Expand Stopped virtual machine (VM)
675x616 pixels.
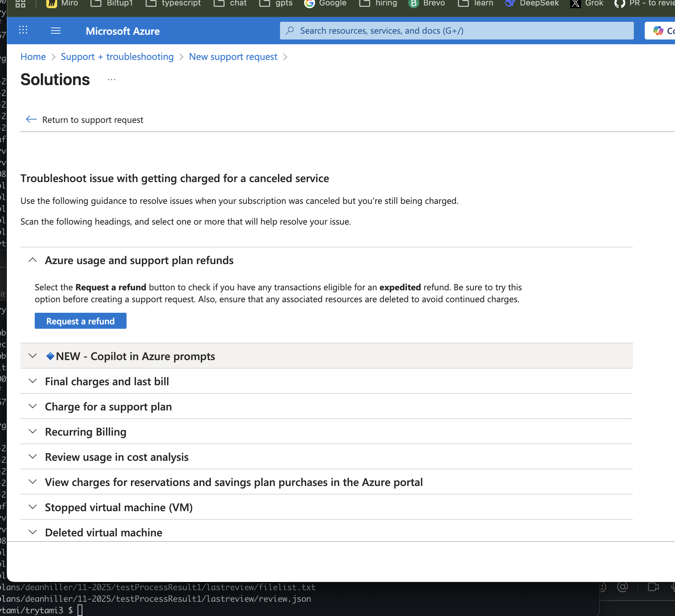point(327,507)
